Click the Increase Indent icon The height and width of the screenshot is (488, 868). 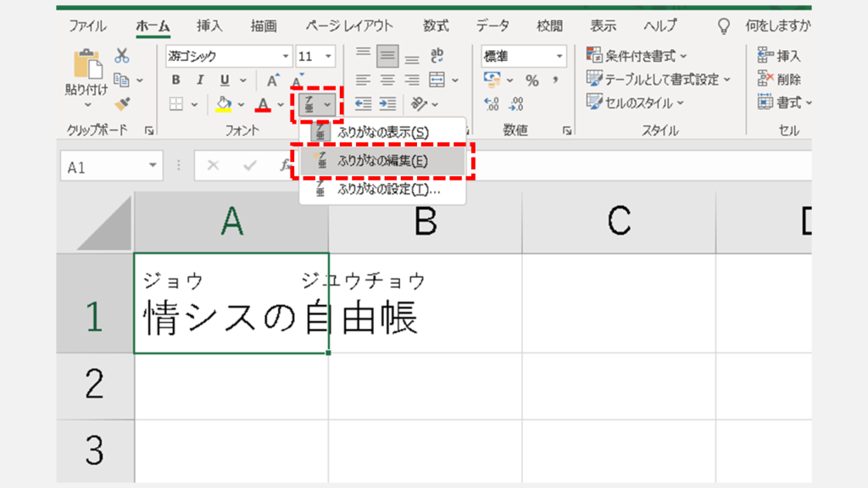click(387, 103)
